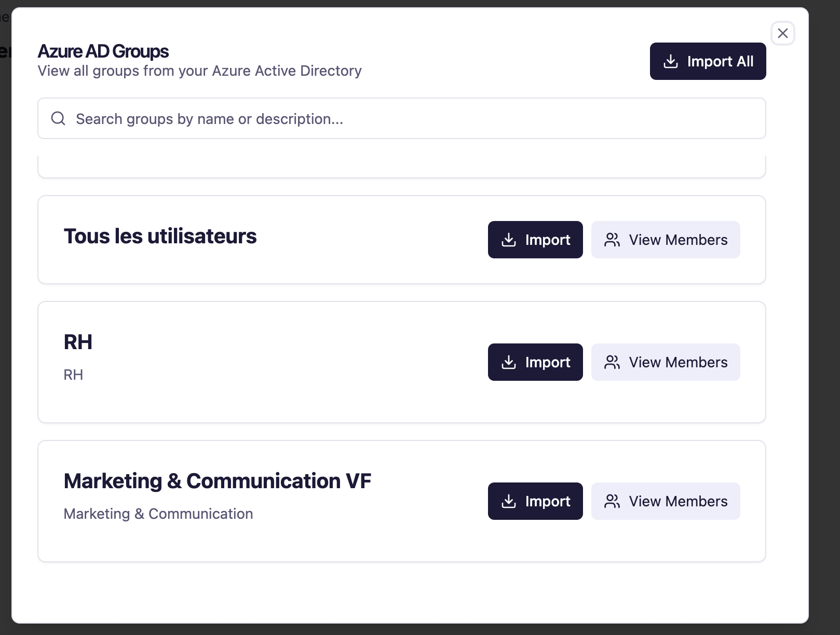Select the Marketing & Communication VF title
The height and width of the screenshot is (635, 840).
pyautogui.click(x=217, y=481)
